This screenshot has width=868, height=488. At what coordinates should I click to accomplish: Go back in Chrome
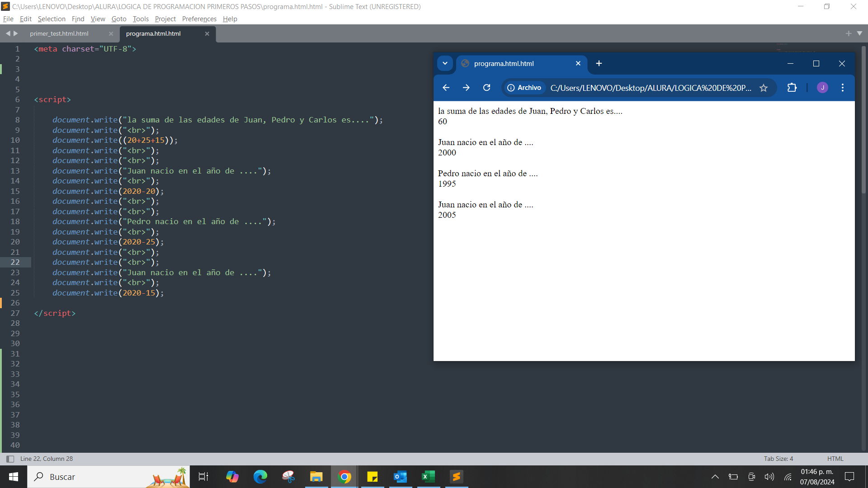tap(446, 88)
